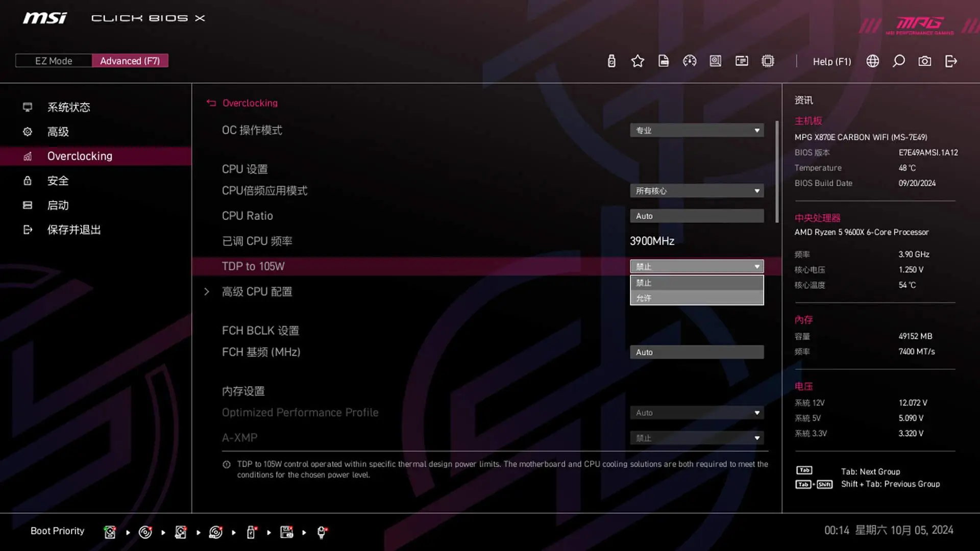Choose 禁止 in TDP dropdown list
This screenshot has width=980, height=551.
697,283
